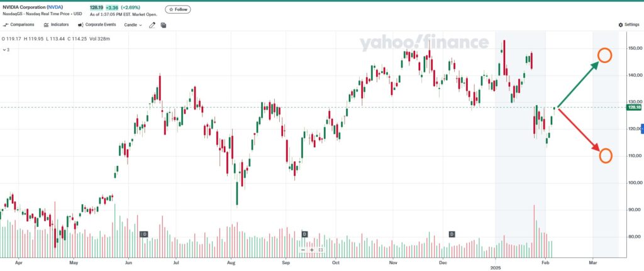Click the June dividend D marker

coord(144,234)
